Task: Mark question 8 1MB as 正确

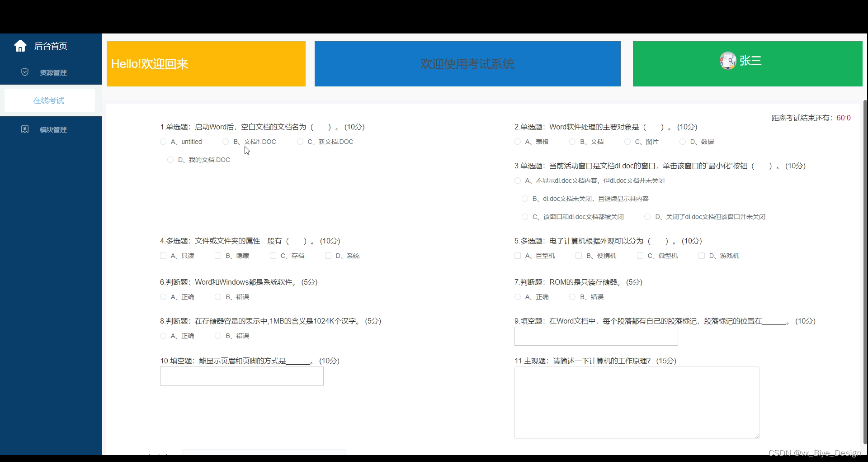Action: [x=163, y=336]
